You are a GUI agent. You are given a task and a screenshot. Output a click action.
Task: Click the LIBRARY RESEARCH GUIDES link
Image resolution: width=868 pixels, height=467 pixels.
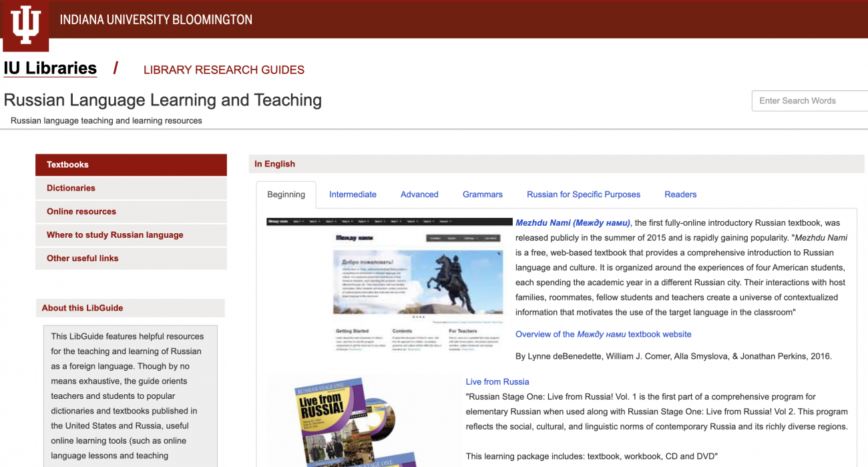(x=224, y=69)
